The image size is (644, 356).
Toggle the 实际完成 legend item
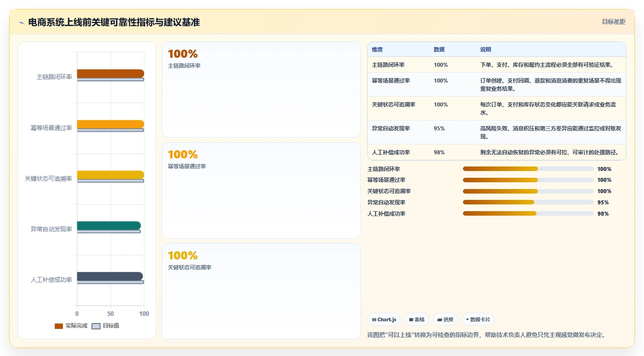pyautogui.click(x=71, y=326)
